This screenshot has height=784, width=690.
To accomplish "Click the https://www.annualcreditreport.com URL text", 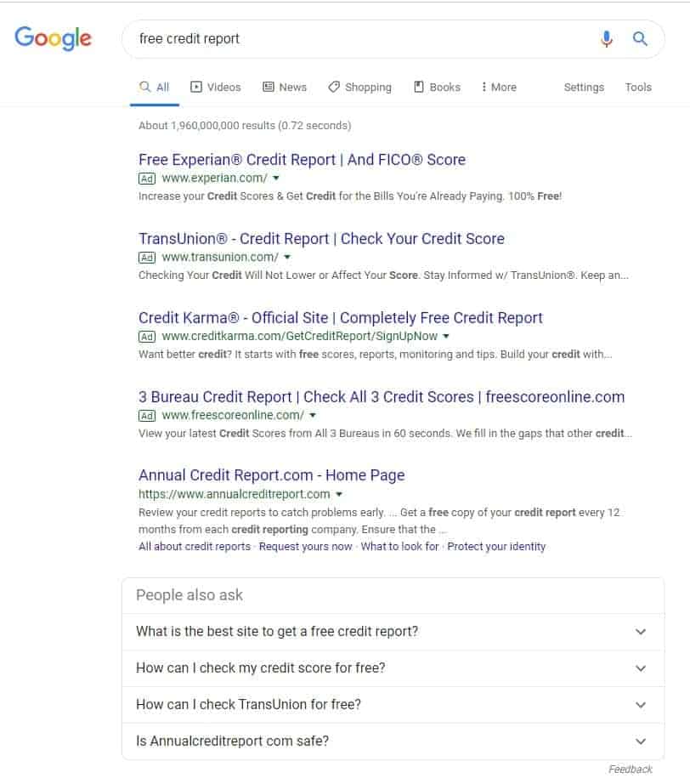I will click(234, 494).
